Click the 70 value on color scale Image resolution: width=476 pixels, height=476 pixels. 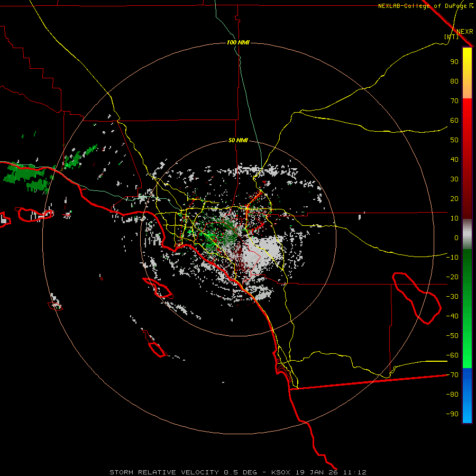pyautogui.click(x=454, y=101)
